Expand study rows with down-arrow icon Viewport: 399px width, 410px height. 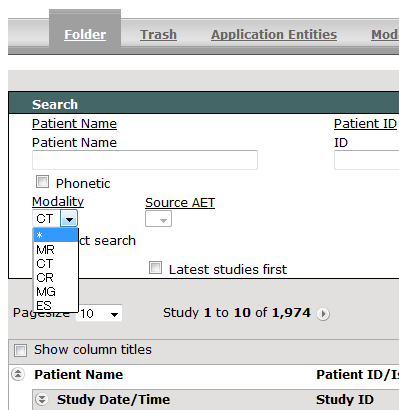42,399
